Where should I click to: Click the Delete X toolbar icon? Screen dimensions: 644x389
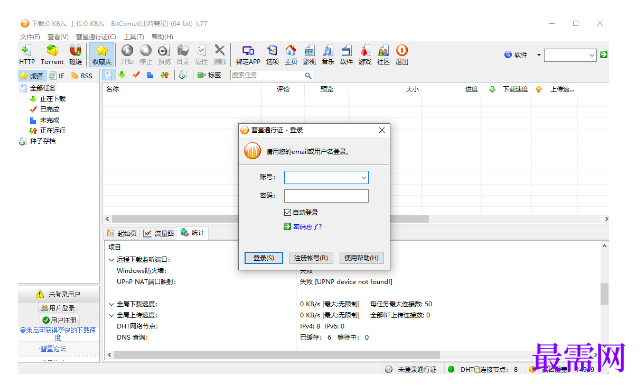[219, 55]
